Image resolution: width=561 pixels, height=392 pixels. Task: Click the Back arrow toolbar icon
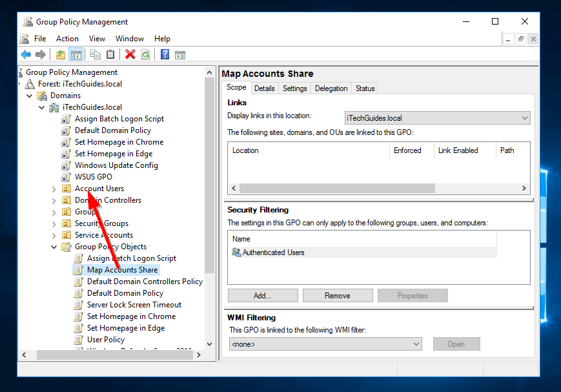tap(26, 55)
